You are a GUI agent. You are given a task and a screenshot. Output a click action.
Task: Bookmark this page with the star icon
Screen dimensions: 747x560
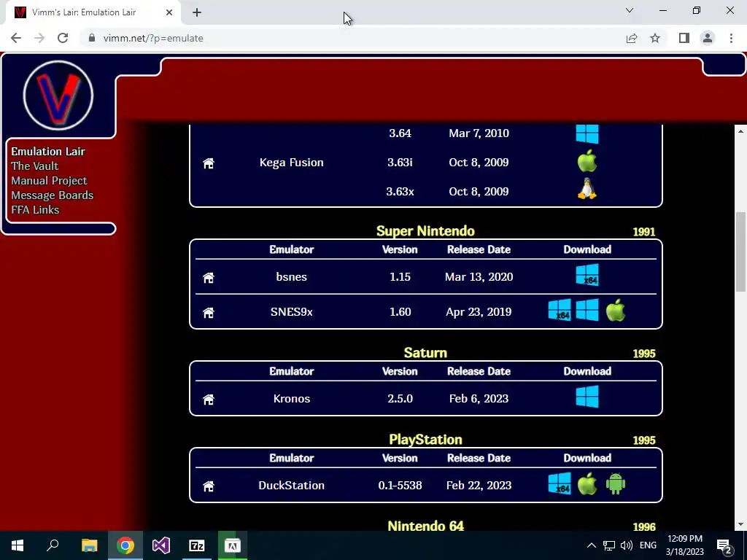(x=655, y=38)
